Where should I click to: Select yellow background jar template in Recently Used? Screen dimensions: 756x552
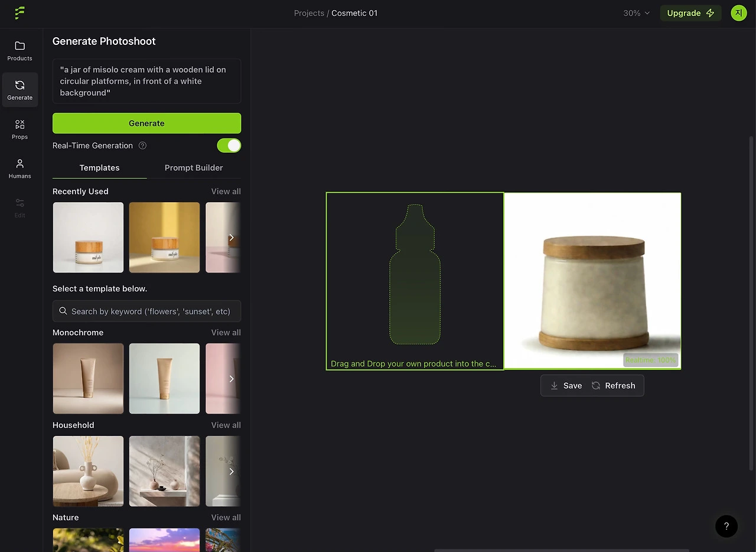click(x=165, y=238)
